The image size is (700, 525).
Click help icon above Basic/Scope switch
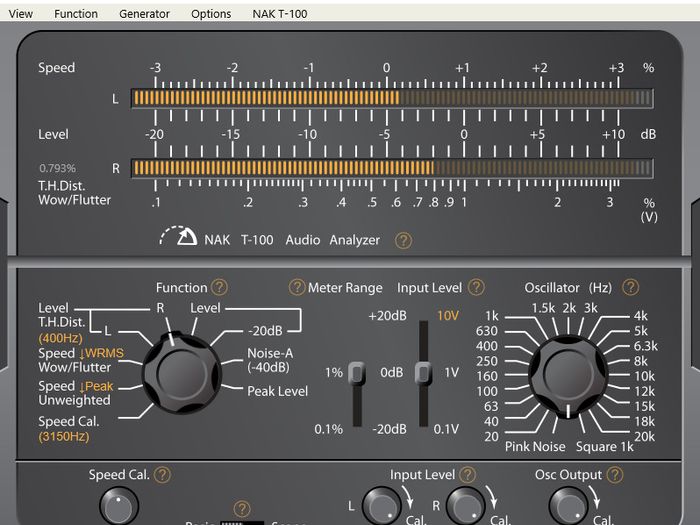tap(242, 508)
